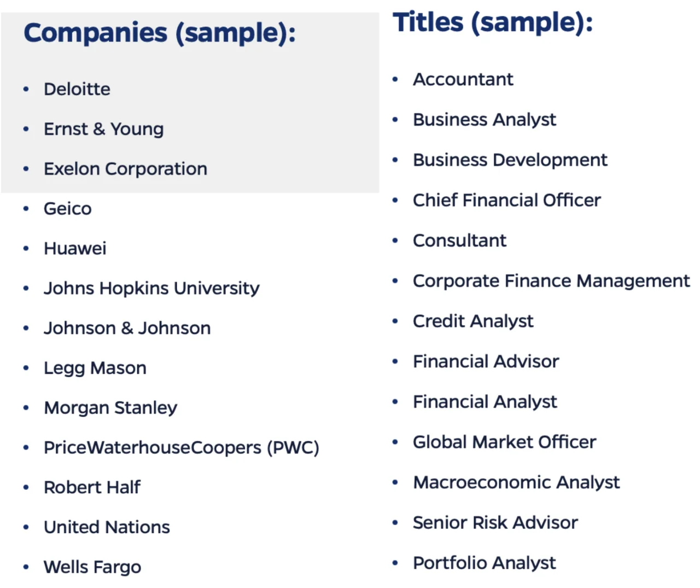Click the Huawei company entry
Viewport: 700px width, 588px height.
(75, 249)
